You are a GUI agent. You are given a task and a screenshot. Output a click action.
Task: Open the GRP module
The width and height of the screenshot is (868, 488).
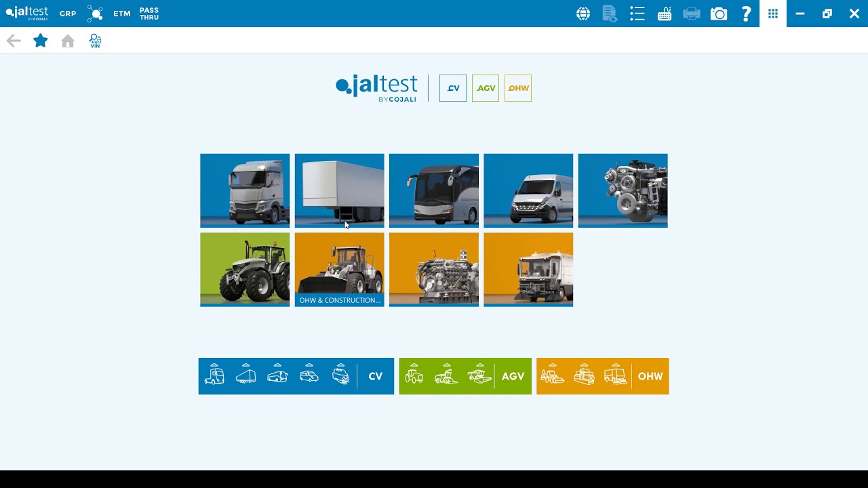68,14
